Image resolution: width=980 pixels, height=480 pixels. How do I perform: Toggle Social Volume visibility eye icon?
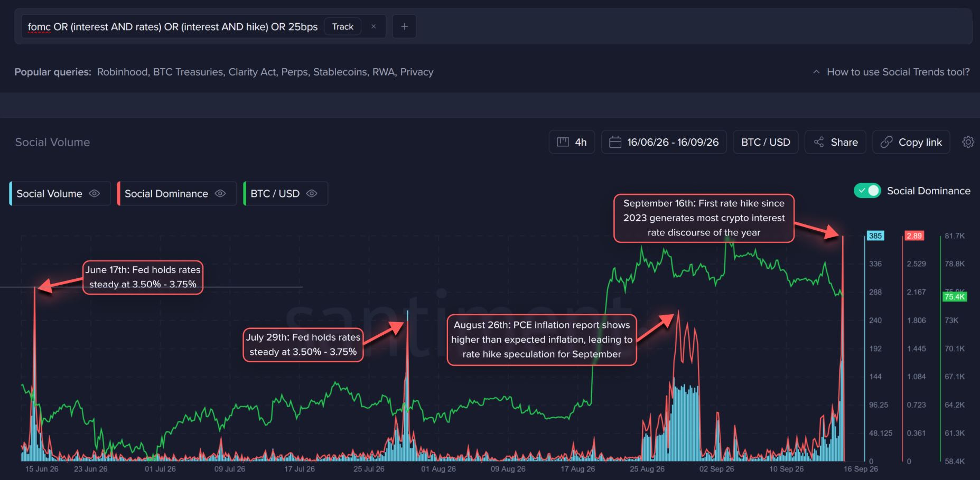95,193
